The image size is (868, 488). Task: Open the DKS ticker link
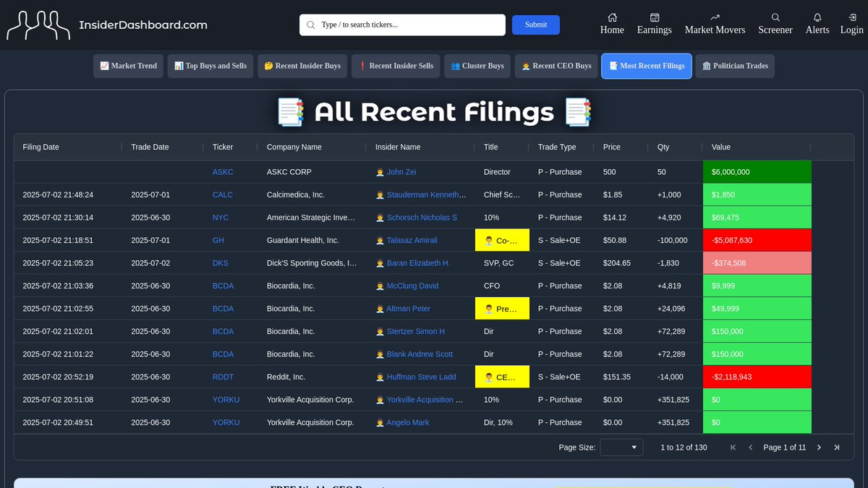coord(221,263)
